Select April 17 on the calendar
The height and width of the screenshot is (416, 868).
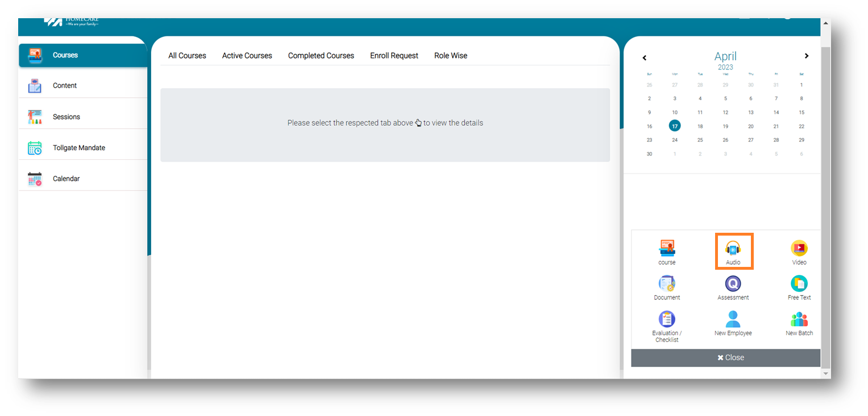(x=675, y=126)
